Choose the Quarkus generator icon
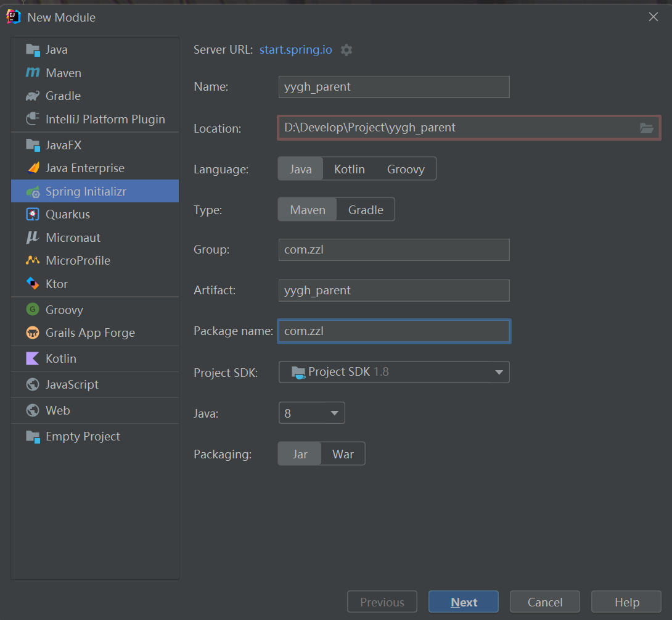Image resolution: width=672 pixels, height=620 pixels. (x=33, y=214)
